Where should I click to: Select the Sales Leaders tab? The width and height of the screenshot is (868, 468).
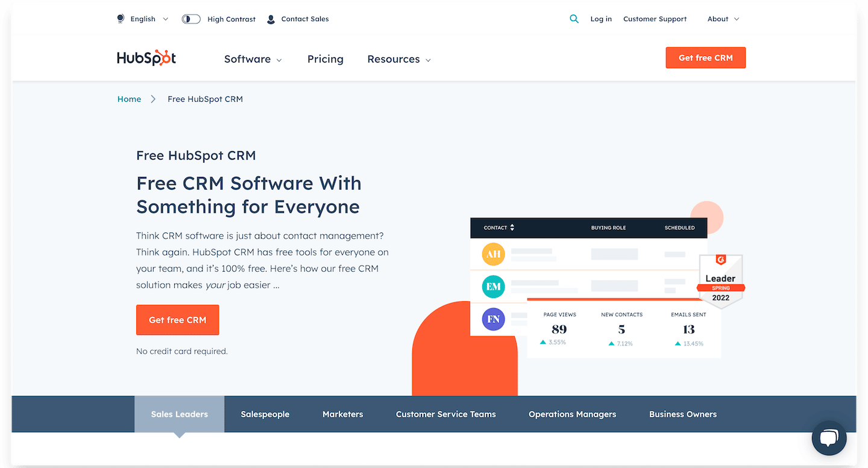pos(179,414)
